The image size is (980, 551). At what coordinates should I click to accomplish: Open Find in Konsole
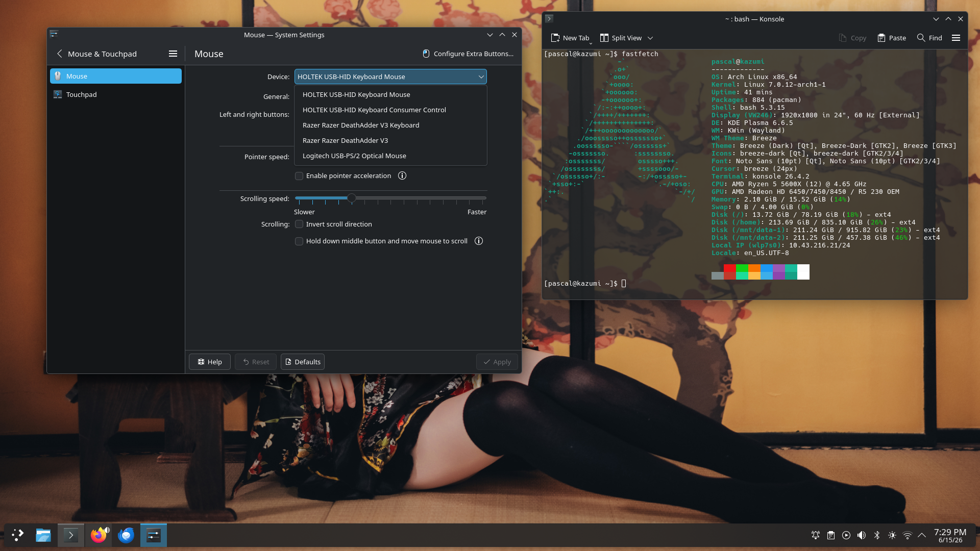(929, 38)
